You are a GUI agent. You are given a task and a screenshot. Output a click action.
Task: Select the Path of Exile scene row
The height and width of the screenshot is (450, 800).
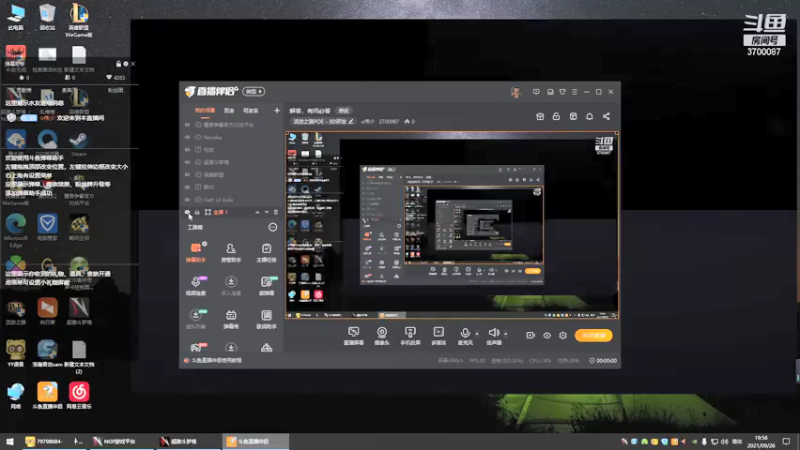(232, 199)
